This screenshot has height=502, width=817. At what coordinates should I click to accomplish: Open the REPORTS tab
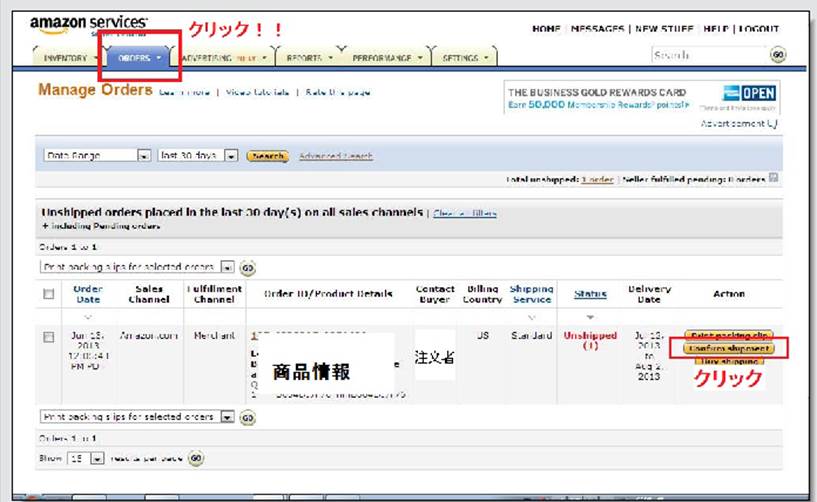tap(309, 58)
